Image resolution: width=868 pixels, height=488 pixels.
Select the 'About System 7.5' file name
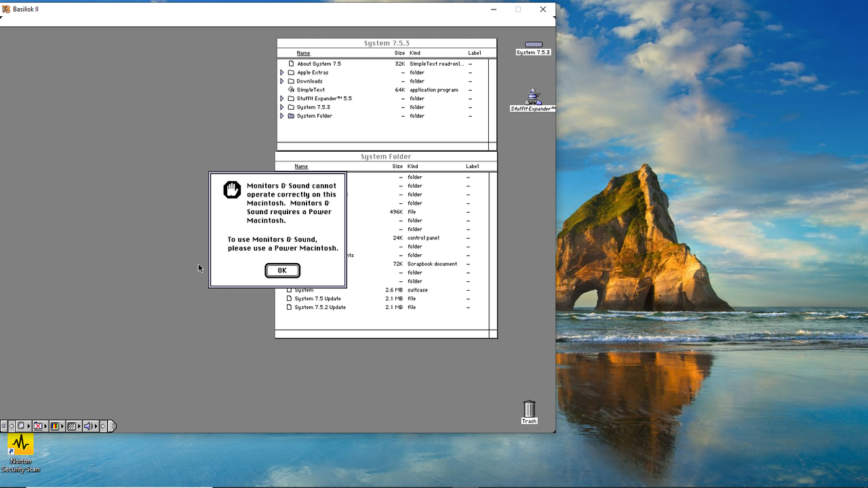pos(319,64)
